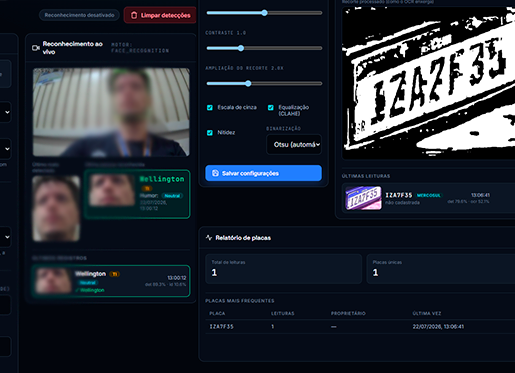The image size is (515, 373).
Task: Open the Binarização Otsu dropdown
Action: pos(294,144)
